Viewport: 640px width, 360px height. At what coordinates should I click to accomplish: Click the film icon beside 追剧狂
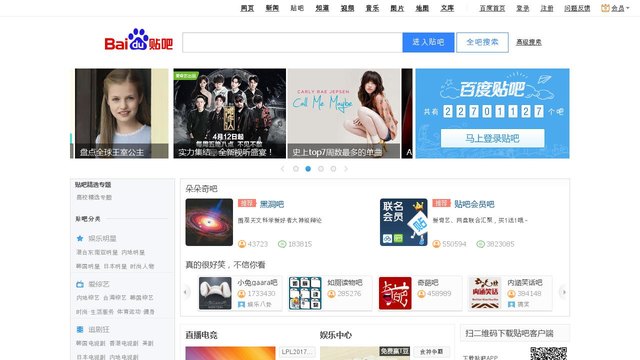(80, 329)
